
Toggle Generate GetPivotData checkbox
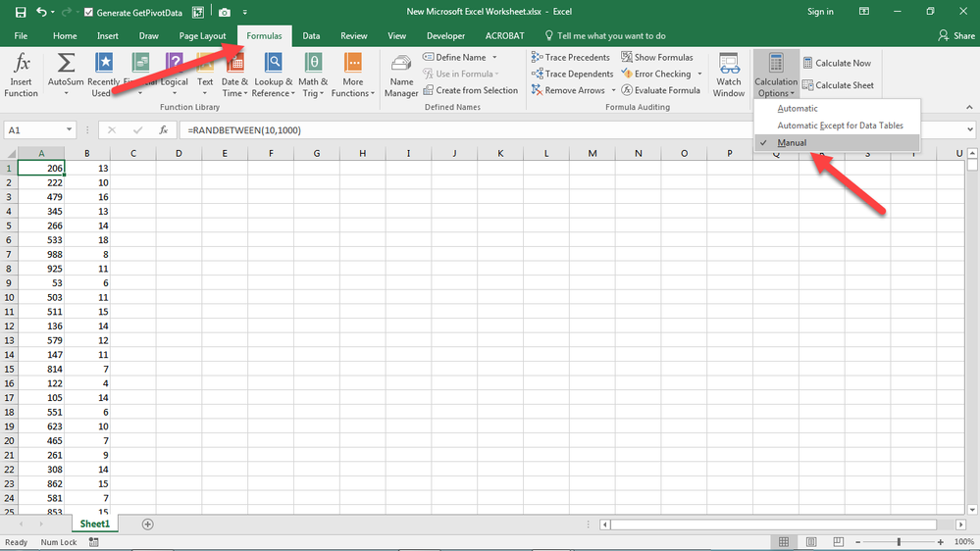88,12
